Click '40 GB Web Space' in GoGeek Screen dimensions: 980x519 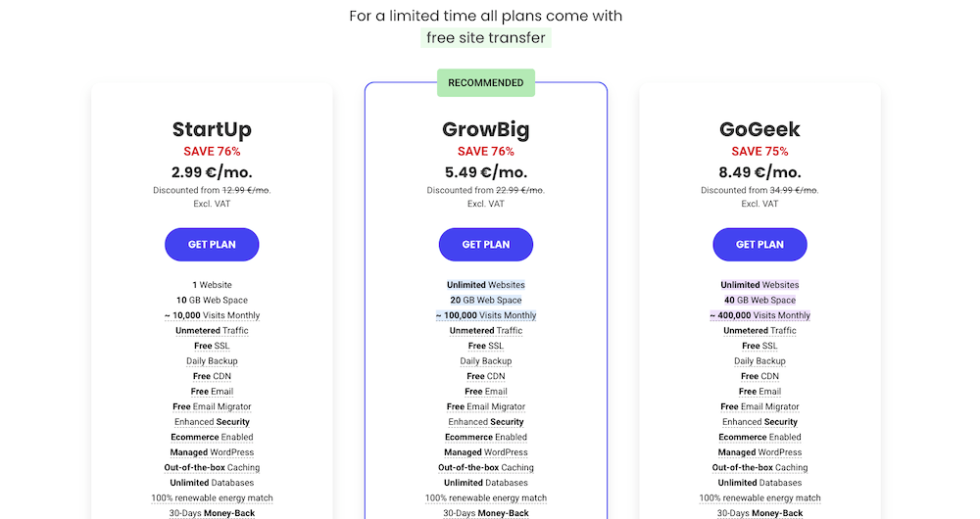coord(759,301)
